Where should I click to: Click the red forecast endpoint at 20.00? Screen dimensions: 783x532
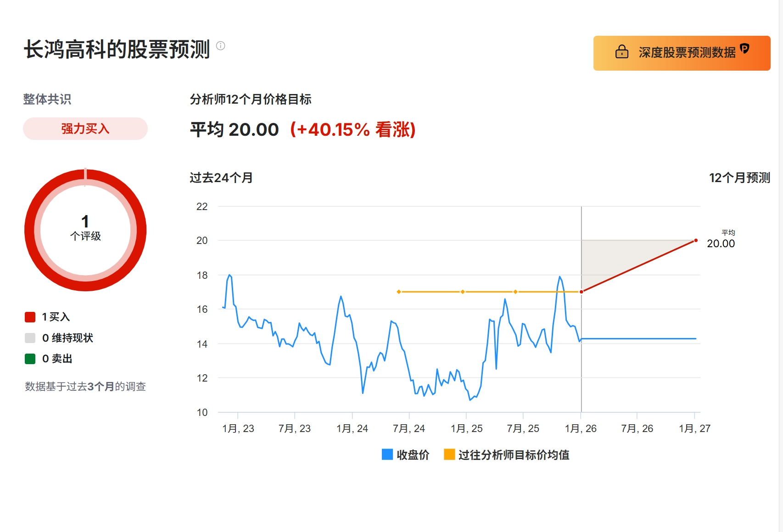click(x=696, y=240)
